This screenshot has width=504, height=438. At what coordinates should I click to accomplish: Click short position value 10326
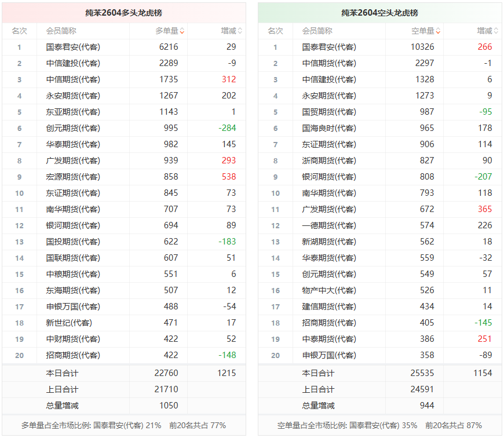(x=422, y=47)
